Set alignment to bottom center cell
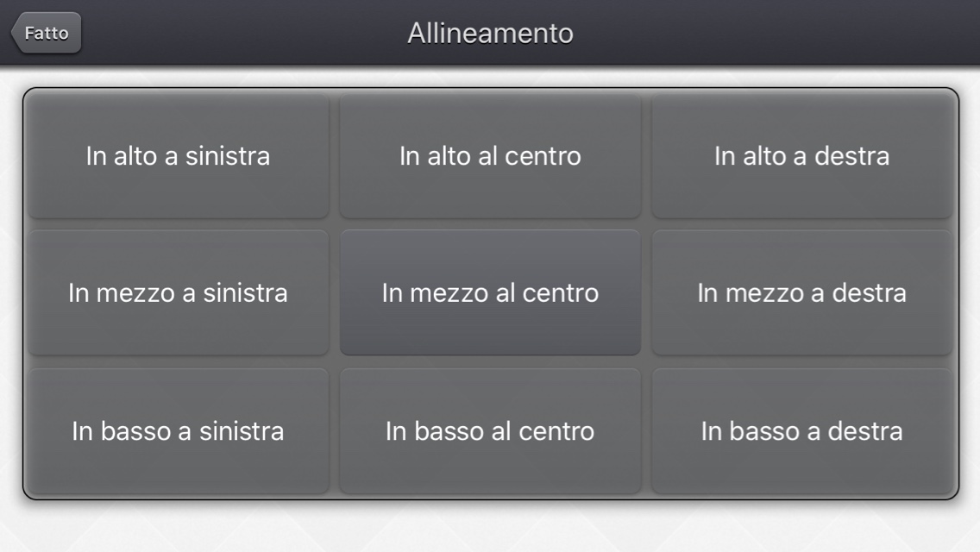Image resolution: width=980 pixels, height=552 pixels. [490, 430]
